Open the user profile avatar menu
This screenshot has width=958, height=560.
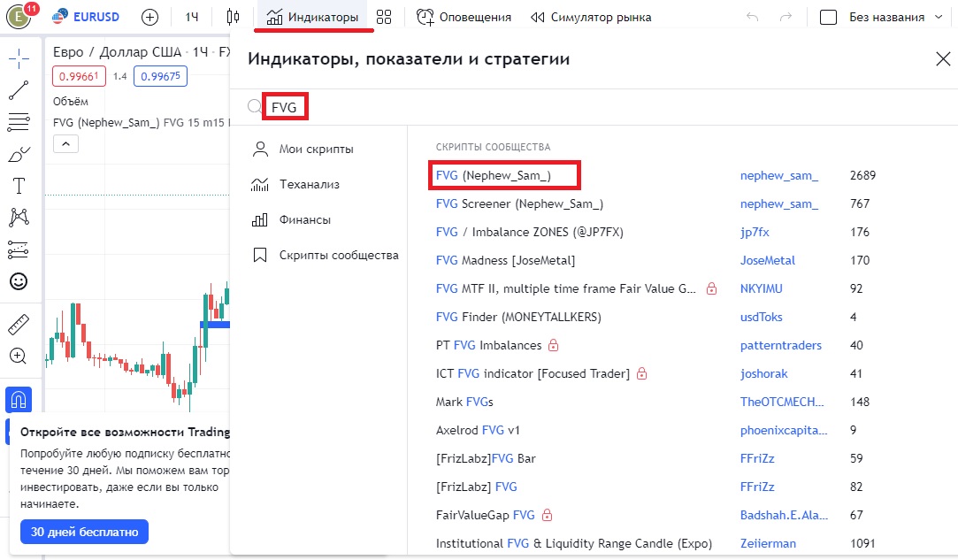tap(19, 17)
